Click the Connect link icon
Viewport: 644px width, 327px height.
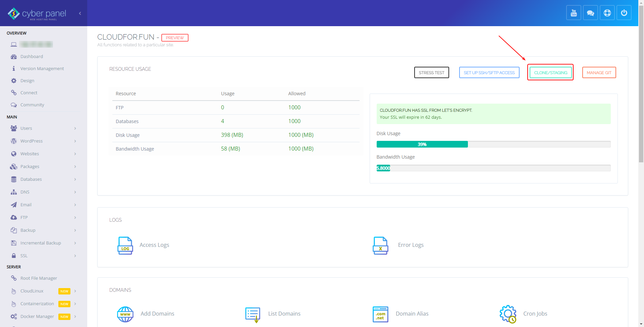point(14,93)
